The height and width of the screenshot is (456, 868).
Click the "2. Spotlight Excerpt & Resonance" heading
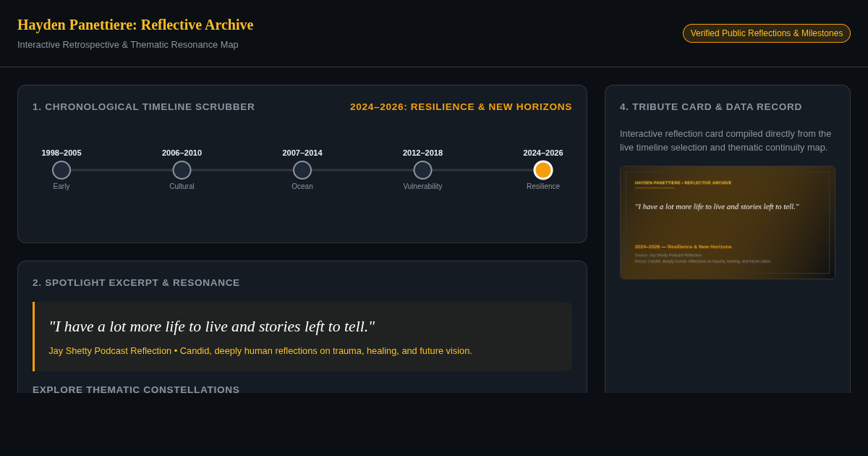click(136, 283)
